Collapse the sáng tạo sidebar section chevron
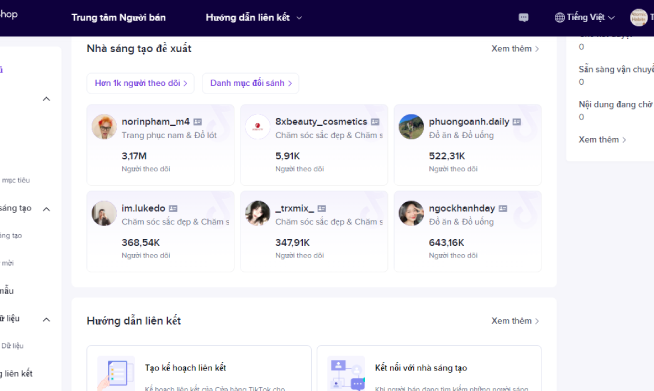The image size is (654, 391). pyautogui.click(x=46, y=209)
